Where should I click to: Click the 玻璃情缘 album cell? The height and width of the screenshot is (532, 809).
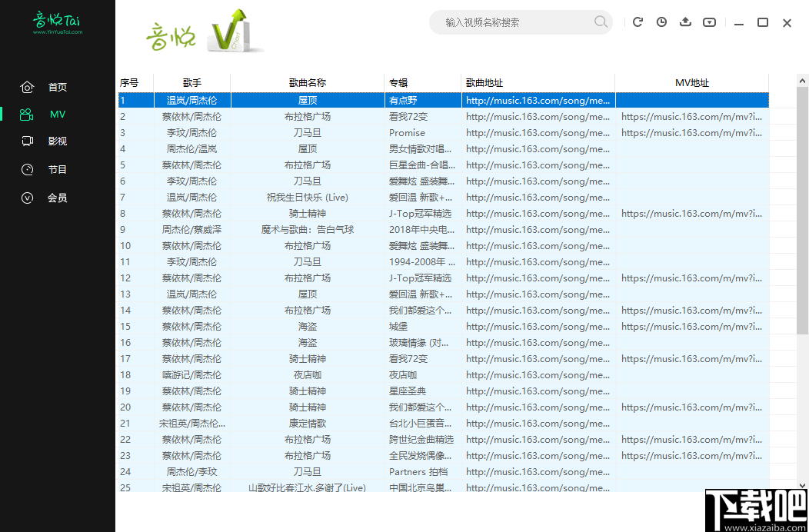tap(423, 343)
